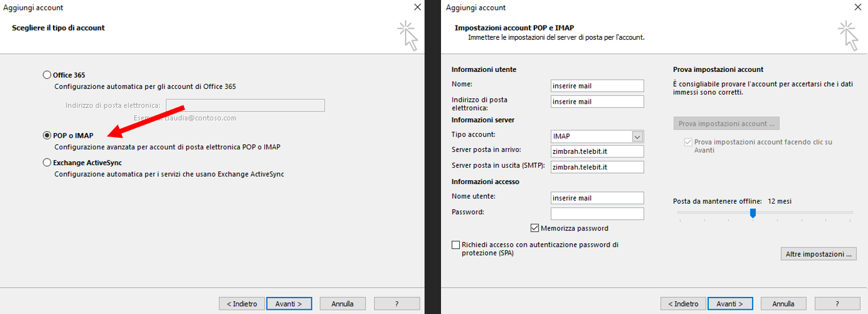The height and width of the screenshot is (314, 868).
Task: Click Indietro in the account type dialog
Action: coord(242,304)
